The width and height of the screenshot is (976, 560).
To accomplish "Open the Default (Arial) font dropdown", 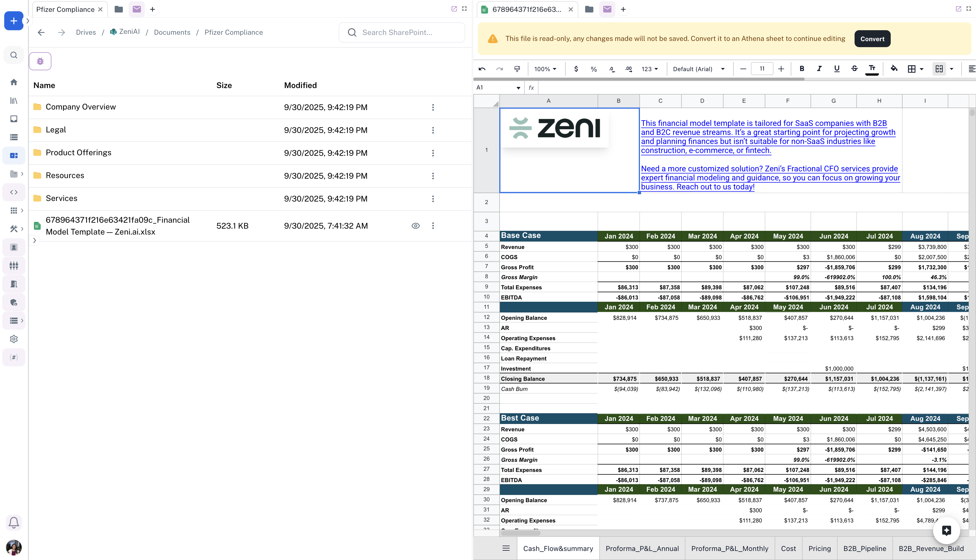I will (x=699, y=69).
